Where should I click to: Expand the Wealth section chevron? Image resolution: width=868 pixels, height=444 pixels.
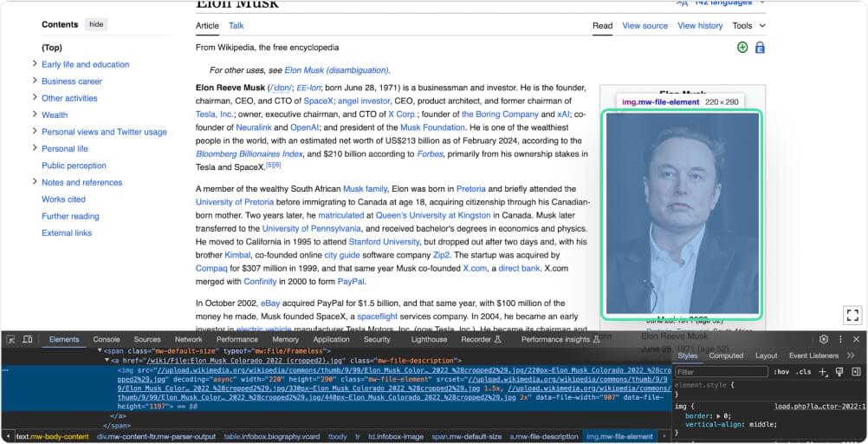(35, 114)
